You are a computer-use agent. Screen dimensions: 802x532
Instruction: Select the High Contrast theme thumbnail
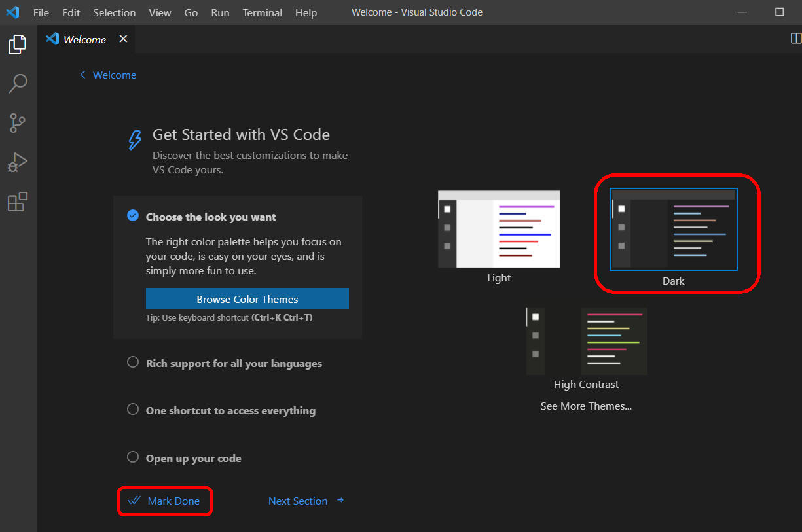point(587,341)
